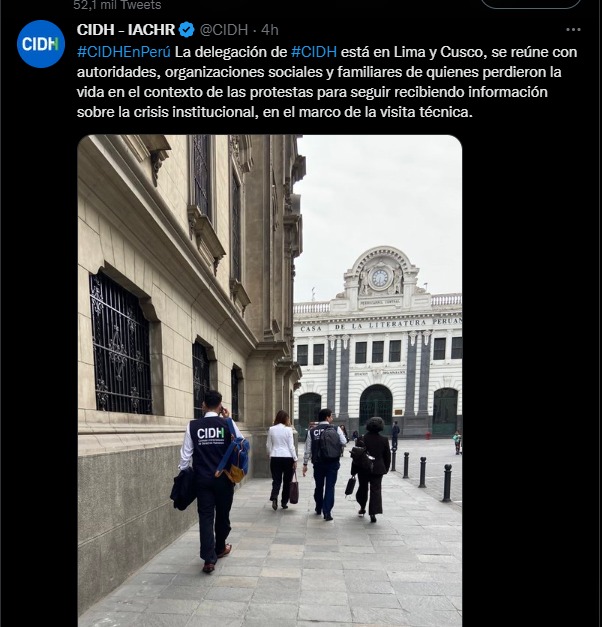
Task: Open the three-dot more options menu
Action: (573, 30)
